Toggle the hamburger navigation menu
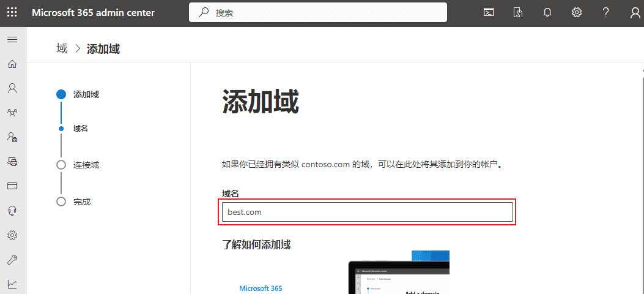This screenshot has width=644, height=294. [x=12, y=39]
